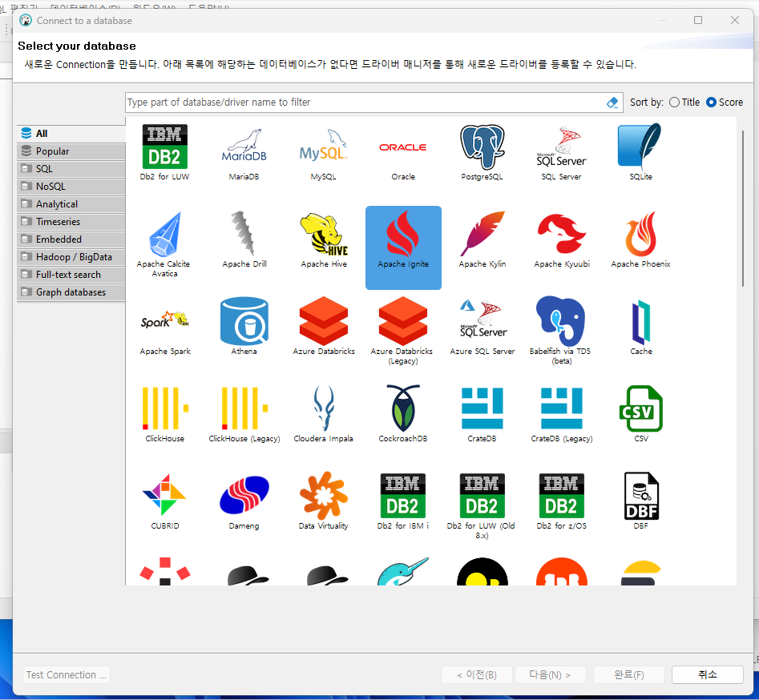This screenshot has width=759, height=700.
Task: Select the CSV file driver icon
Action: coord(641,408)
